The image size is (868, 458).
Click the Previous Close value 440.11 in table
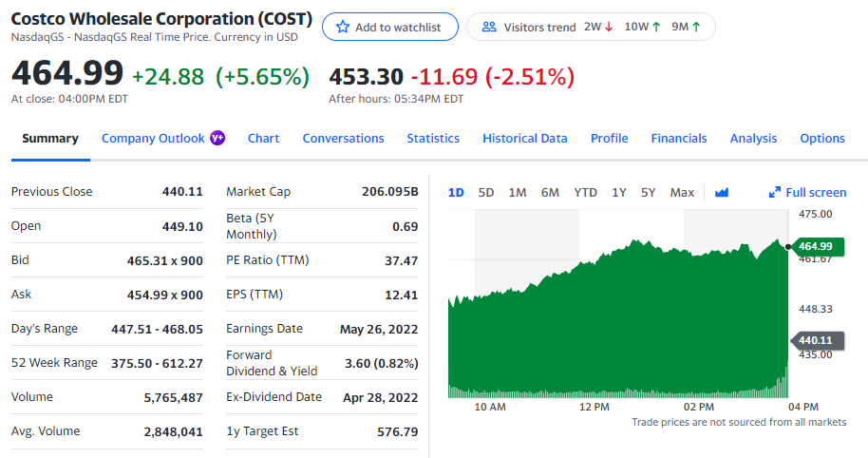coord(182,192)
